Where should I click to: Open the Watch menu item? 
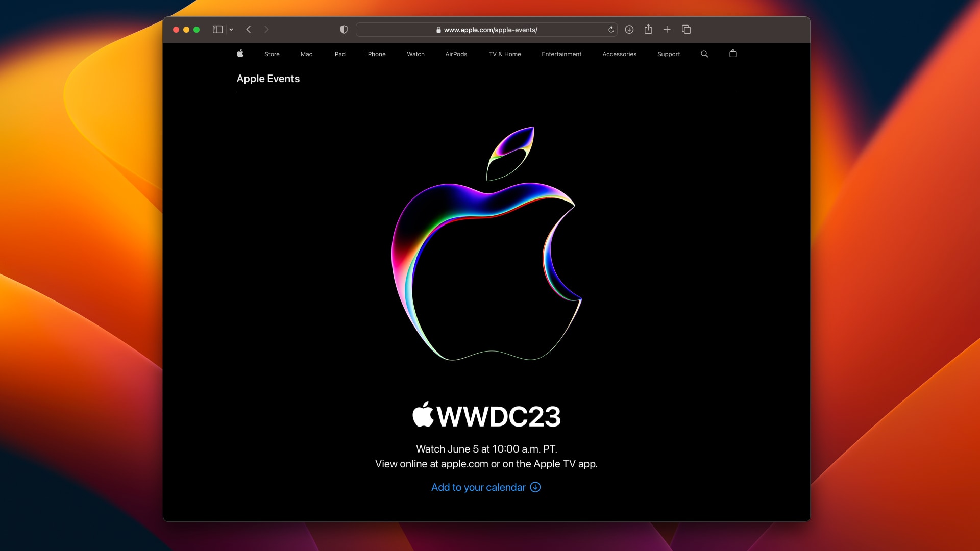[x=416, y=54]
